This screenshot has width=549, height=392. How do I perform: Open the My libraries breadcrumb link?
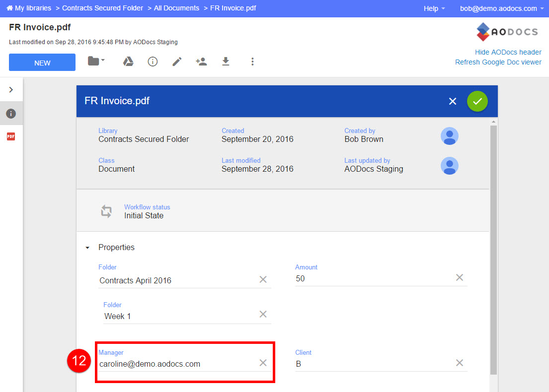[x=33, y=8]
